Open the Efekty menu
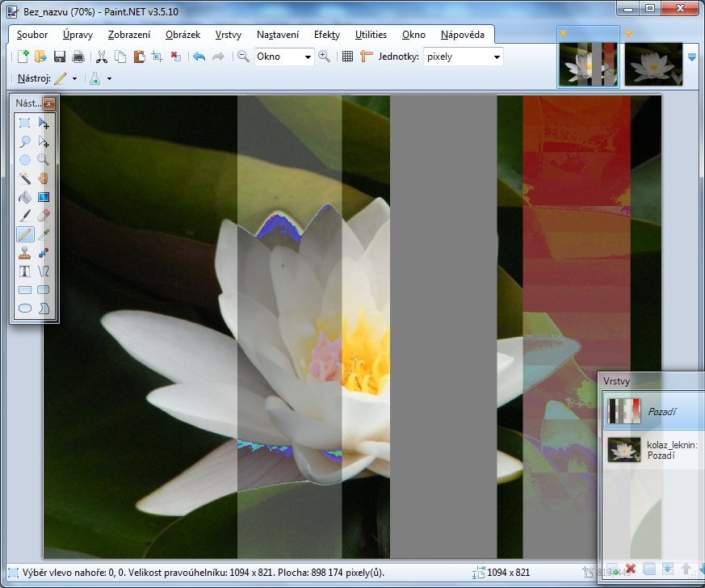Screen dimensions: 705x588 (327, 35)
